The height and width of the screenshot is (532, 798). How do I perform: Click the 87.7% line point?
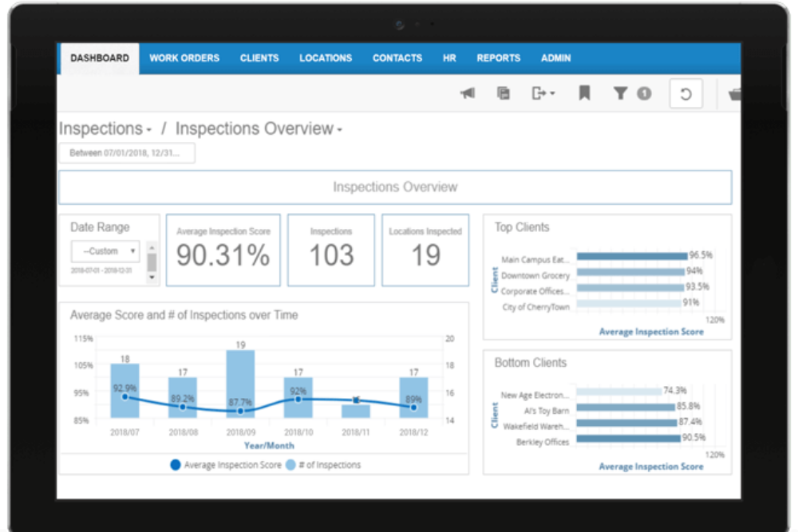[x=240, y=411]
